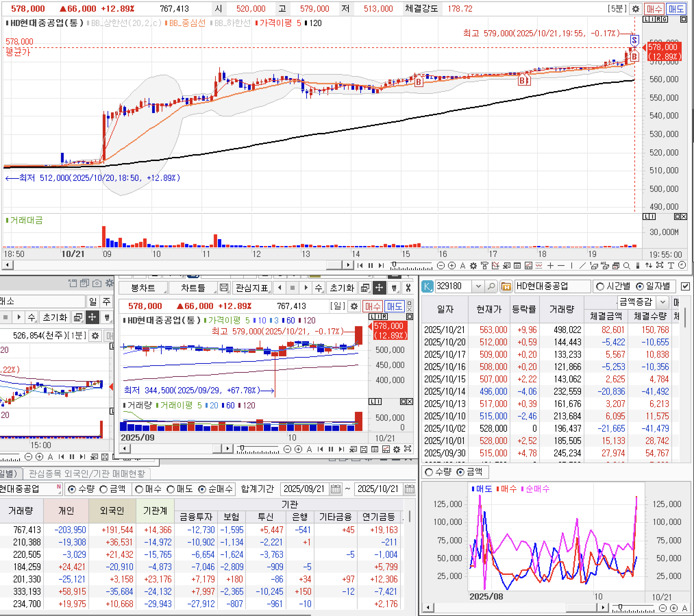Select the trend line drawing tool

582,266
